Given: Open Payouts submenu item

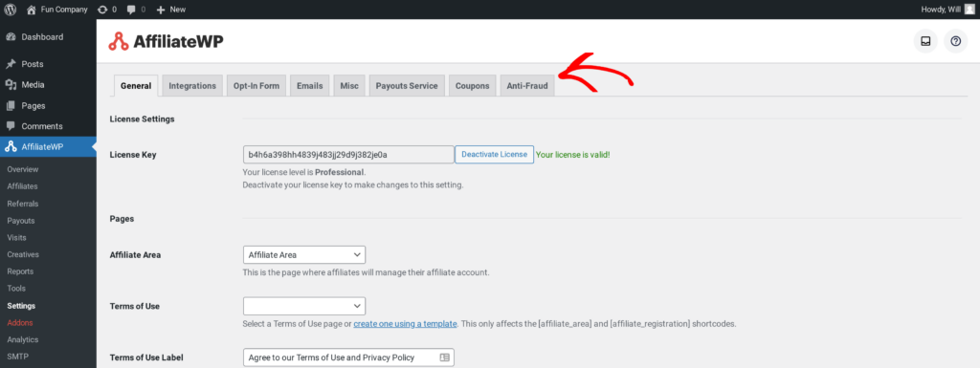Looking at the screenshot, I should 21,220.
